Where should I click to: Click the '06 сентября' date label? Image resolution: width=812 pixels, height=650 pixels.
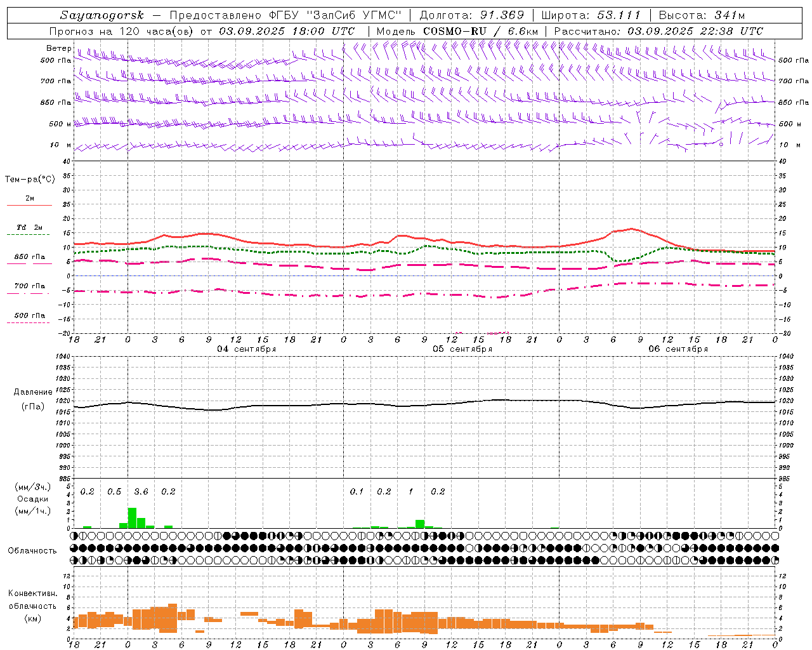click(678, 349)
